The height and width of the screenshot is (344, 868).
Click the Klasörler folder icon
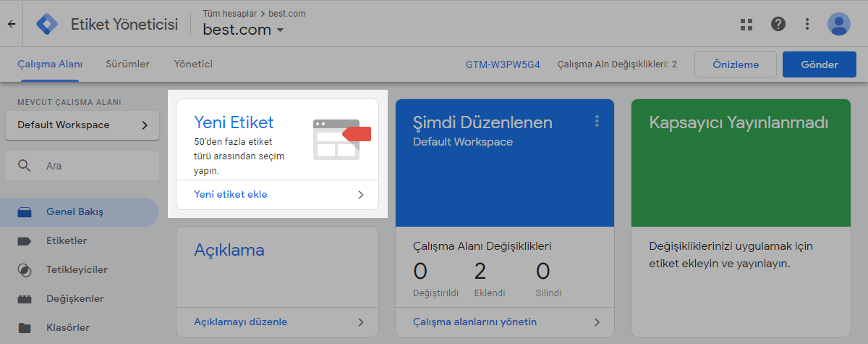pos(25,328)
